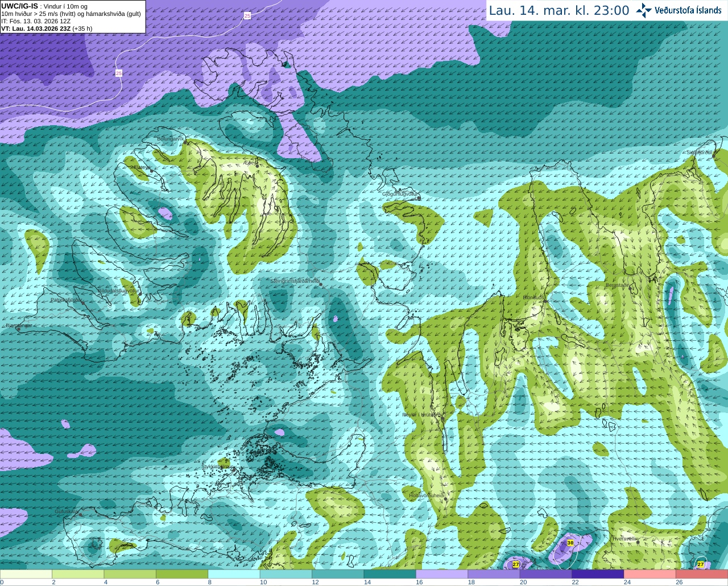Click the Flateyri station label
728x586 pixels.
[141, 168]
